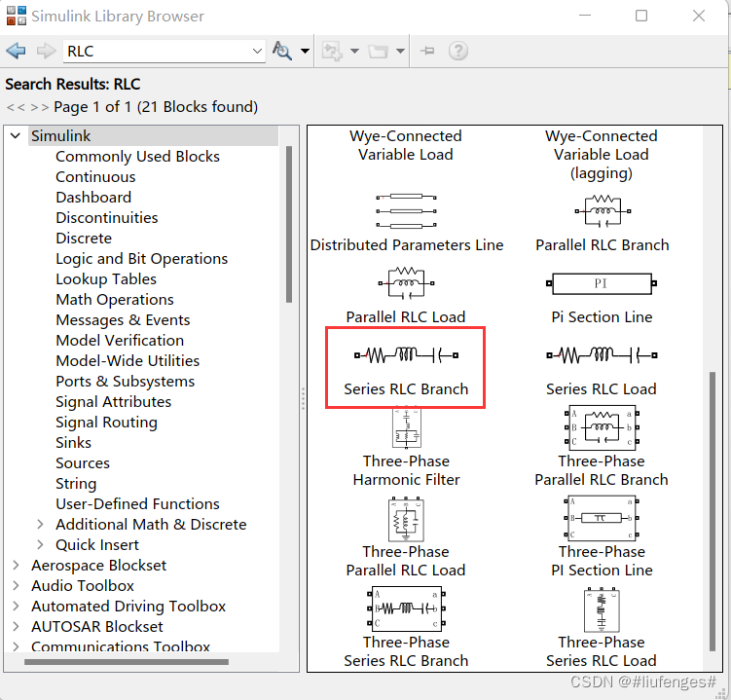731x700 pixels.
Task: Expand Aerospace Blockset library
Action: (16, 566)
